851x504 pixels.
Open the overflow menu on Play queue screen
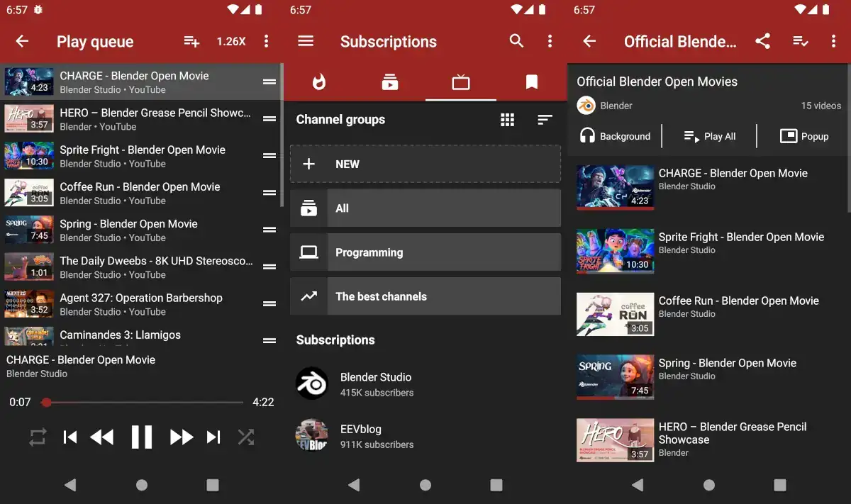coord(267,41)
